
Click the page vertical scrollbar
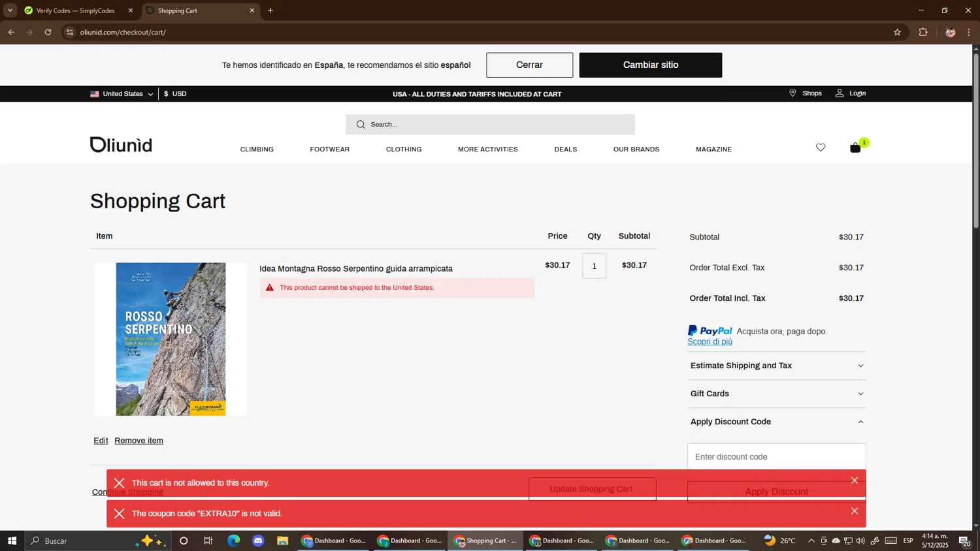tap(976, 140)
